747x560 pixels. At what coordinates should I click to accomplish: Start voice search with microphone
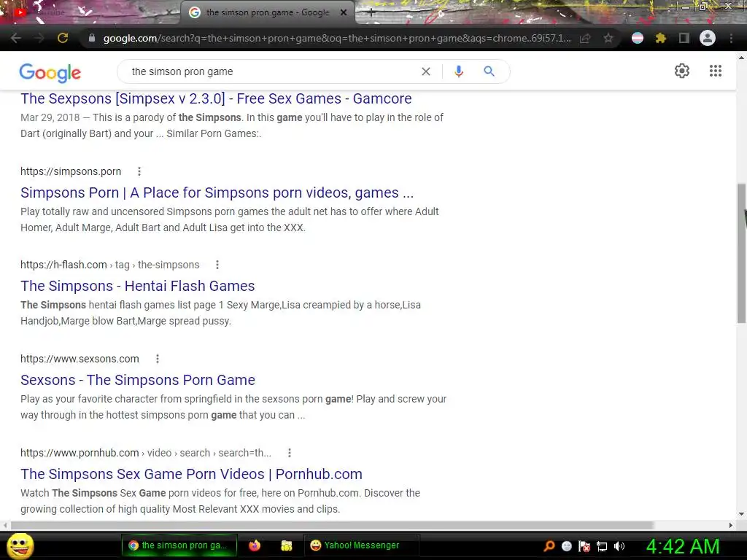459,71
